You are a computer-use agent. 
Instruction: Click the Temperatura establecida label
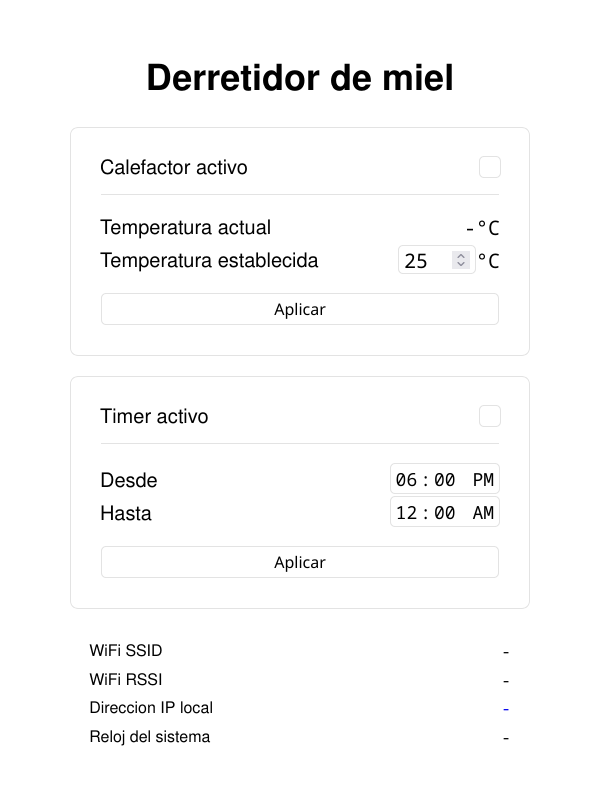tap(209, 260)
